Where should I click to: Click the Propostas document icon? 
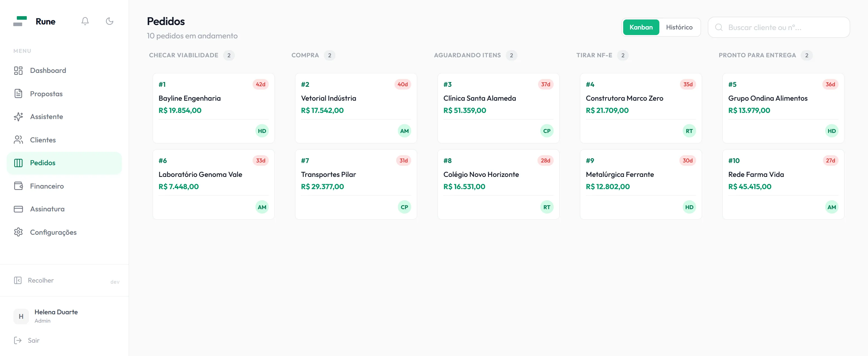[x=18, y=94]
